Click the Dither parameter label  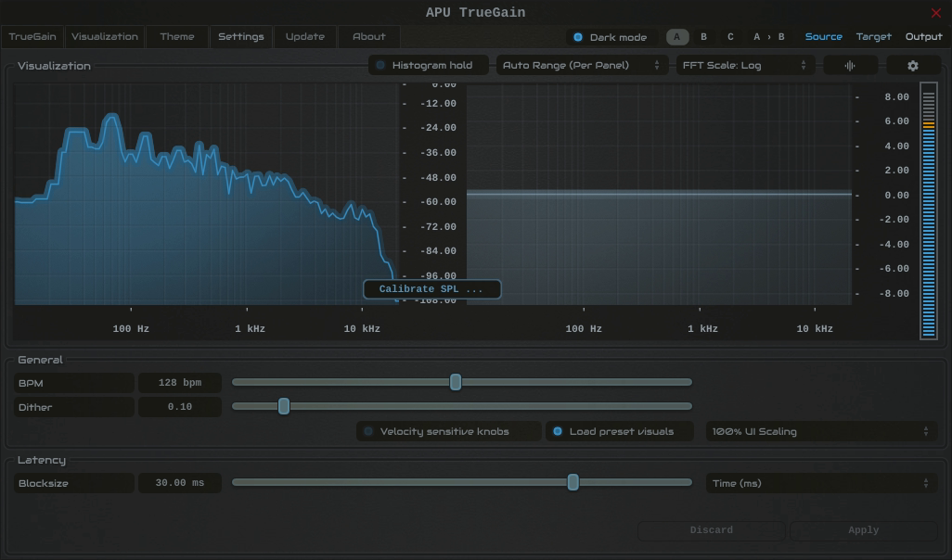[x=73, y=407]
